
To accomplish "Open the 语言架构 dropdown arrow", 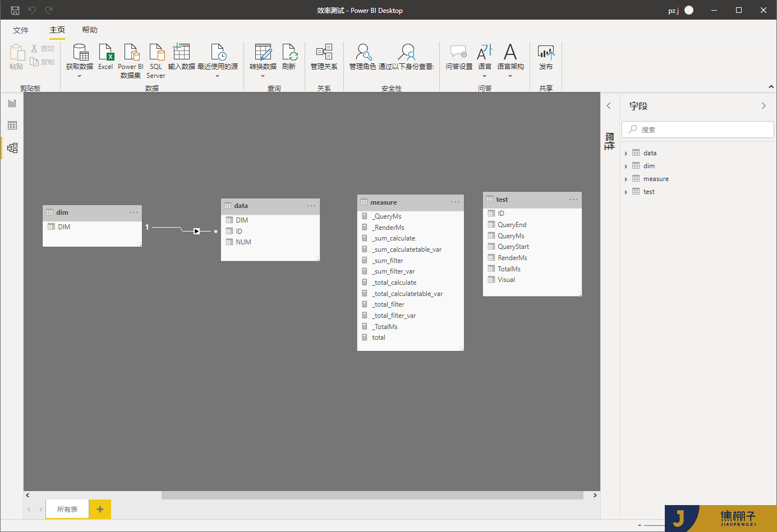I will click(x=510, y=76).
